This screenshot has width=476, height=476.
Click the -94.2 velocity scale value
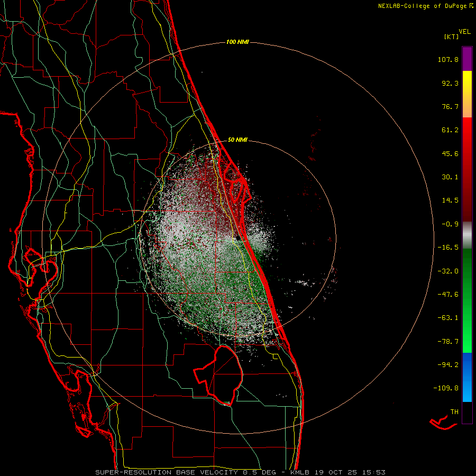(448, 365)
